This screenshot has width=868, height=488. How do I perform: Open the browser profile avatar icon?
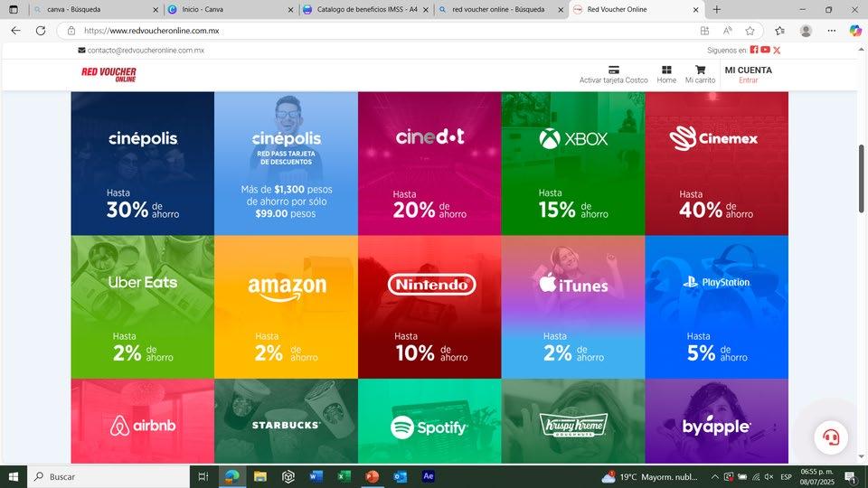pos(806,31)
